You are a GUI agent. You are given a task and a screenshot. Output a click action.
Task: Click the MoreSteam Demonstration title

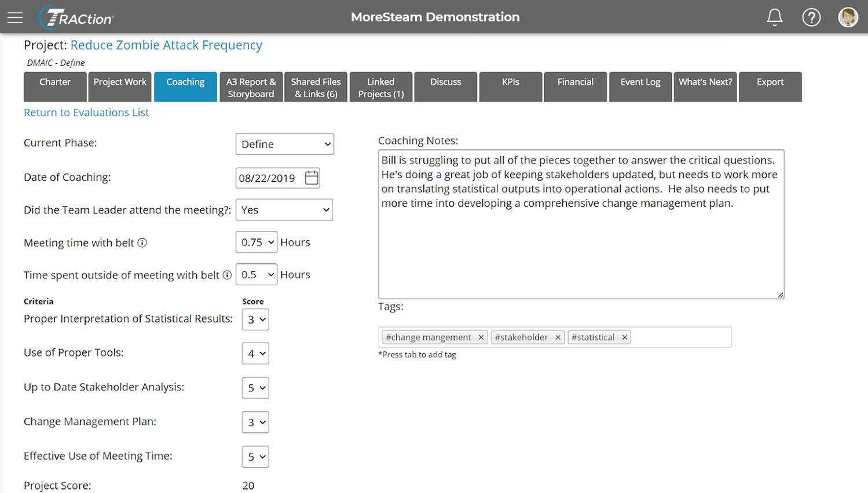click(435, 17)
